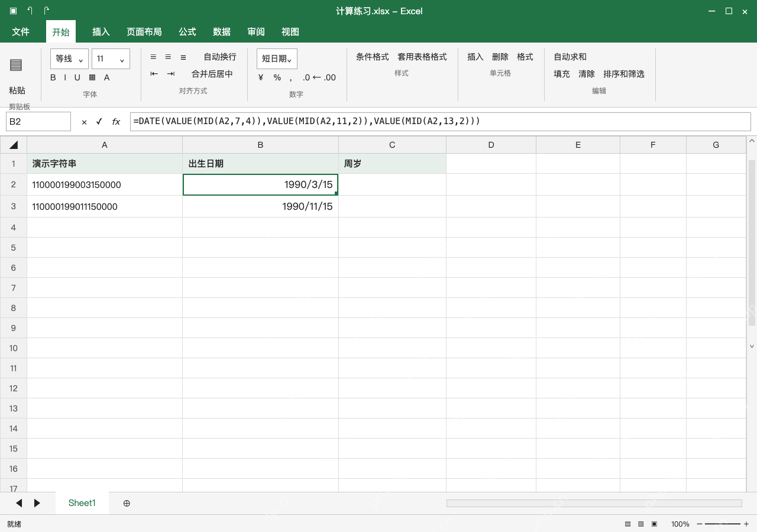Image resolution: width=757 pixels, height=532 pixels.
Task: Open the 文件 File menu
Action: click(21, 32)
